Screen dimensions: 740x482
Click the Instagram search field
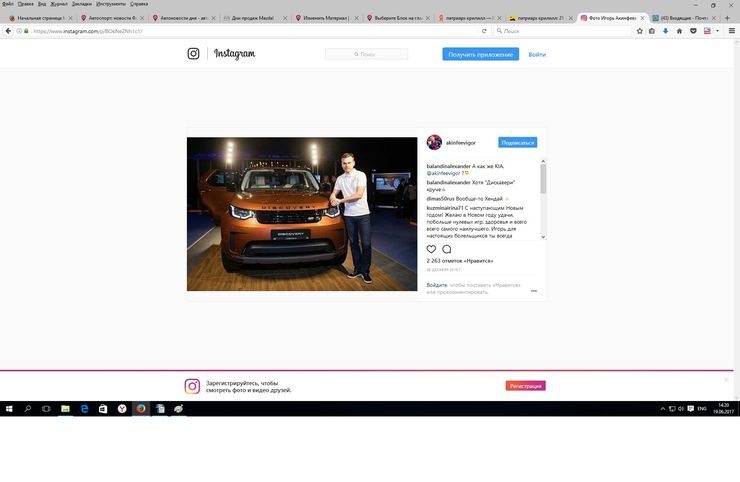[x=366, y=54]
